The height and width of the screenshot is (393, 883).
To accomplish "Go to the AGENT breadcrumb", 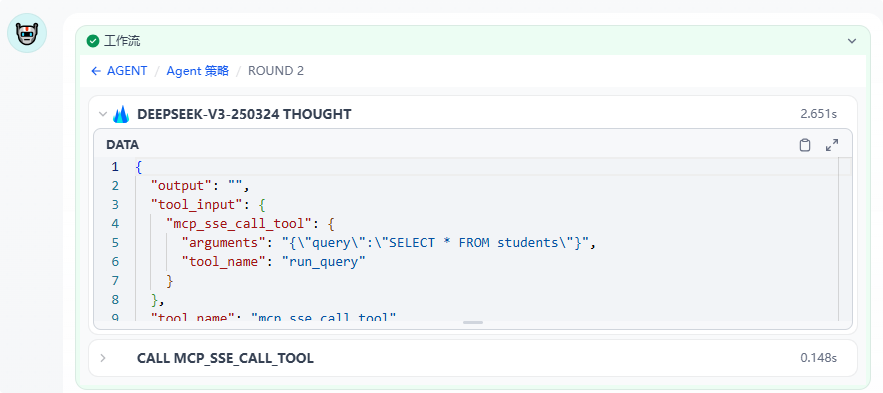I will click(x=127, y=71).
